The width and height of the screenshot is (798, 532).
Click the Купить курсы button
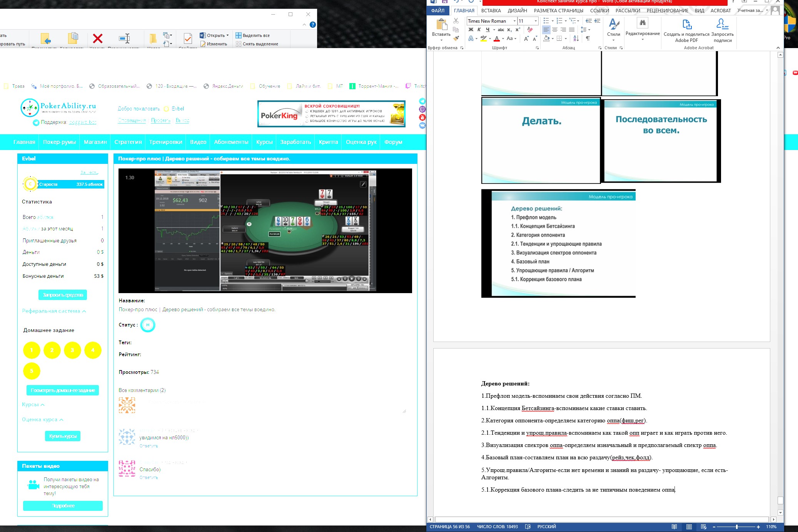(x=63, y=436)
